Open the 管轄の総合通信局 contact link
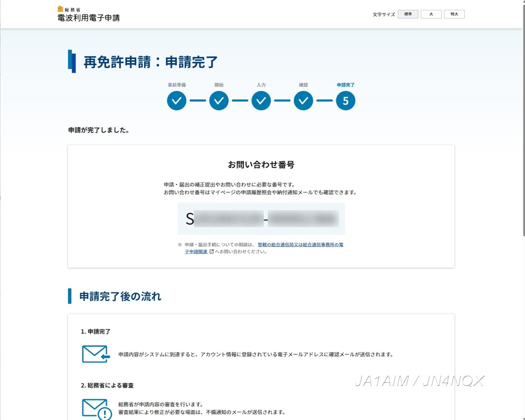This screenshot has width=525, height=420. point(300,245)
